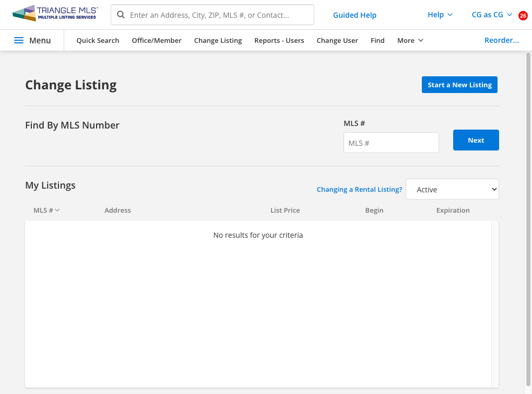Open the Office/Member menu item
The image size is (532, 394).
157,40
